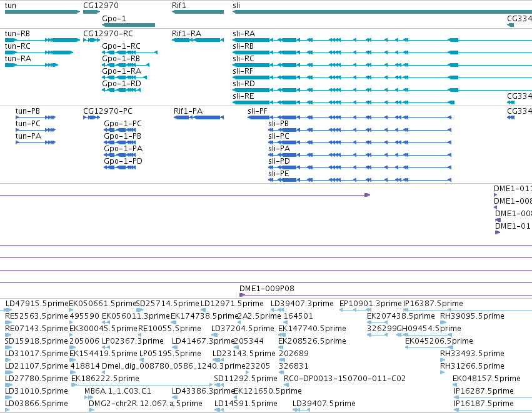
Task: Click transcript label Gpo-1-RD
Action: 121,84
